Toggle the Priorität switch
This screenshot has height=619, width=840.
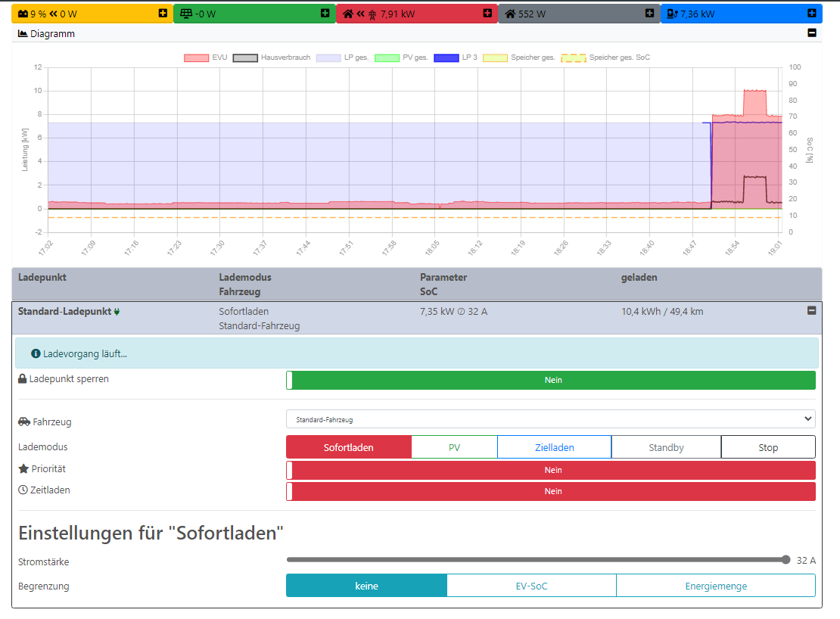click(551, 470)
